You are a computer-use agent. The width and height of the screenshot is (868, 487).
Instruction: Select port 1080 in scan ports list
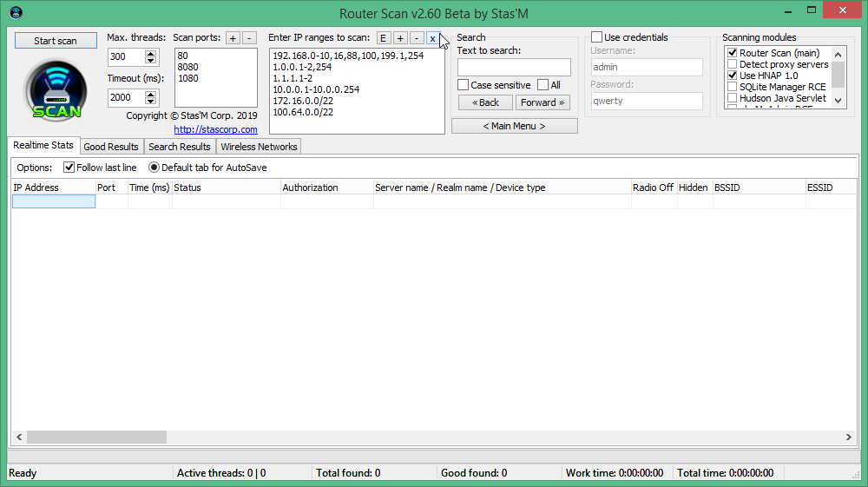(188, 79)
